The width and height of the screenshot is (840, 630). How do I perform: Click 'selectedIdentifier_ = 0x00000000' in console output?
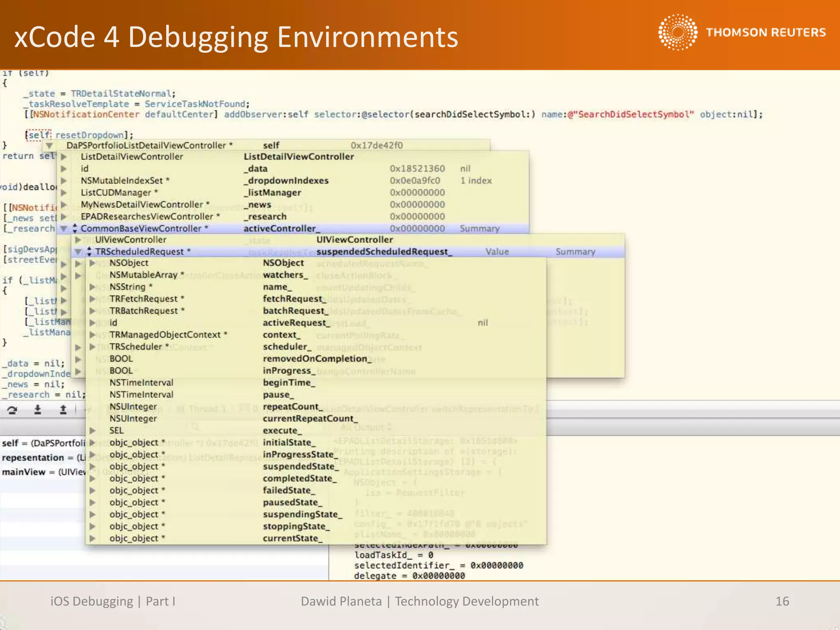438,566
